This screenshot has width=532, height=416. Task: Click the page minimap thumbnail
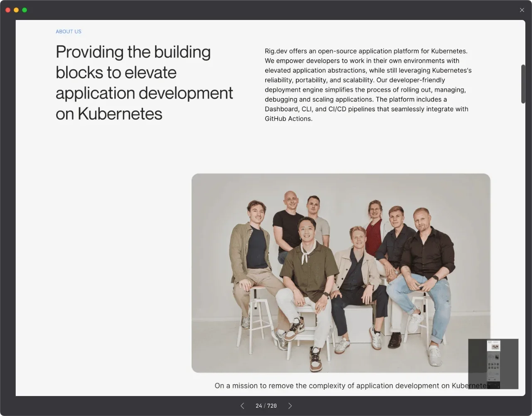(x=493, y=364)
